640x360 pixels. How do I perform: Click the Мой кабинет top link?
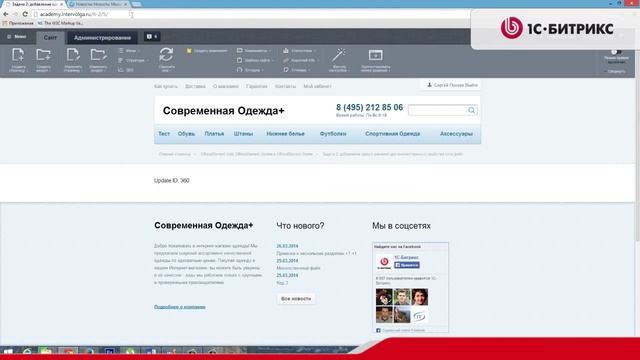(317, 87)
